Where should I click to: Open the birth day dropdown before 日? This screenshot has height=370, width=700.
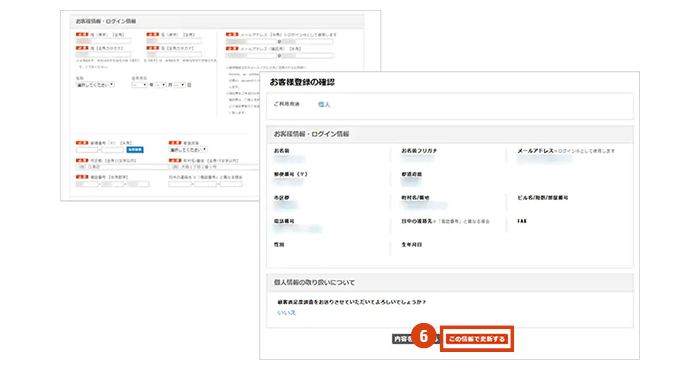coord(180,85)
